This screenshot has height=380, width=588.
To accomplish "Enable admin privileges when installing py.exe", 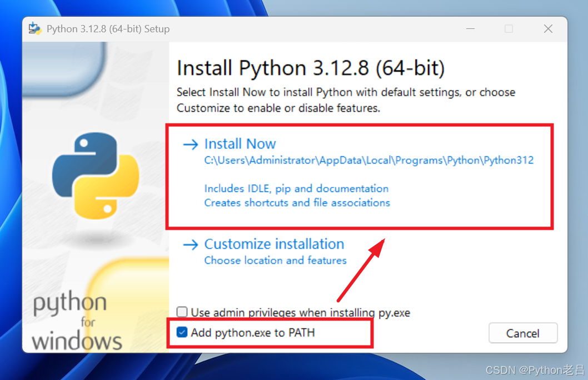I will pyautogui.click(x=182, y=312).
